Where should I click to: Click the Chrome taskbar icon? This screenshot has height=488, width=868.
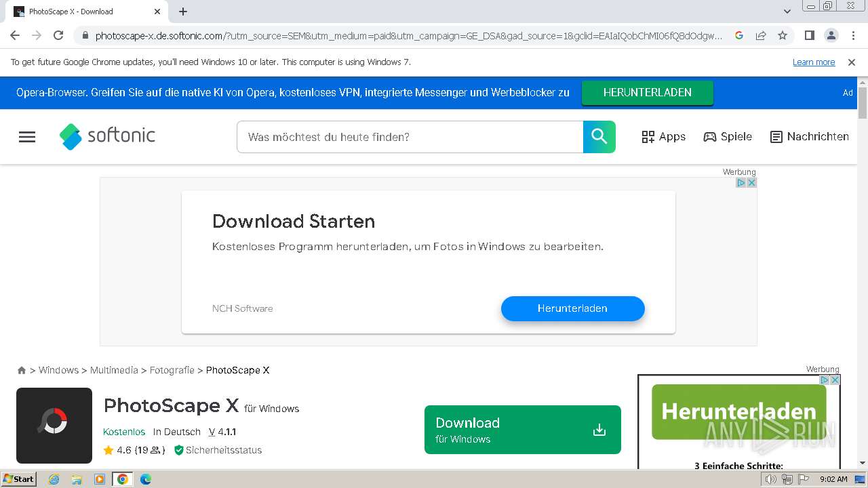click(123, 479)
